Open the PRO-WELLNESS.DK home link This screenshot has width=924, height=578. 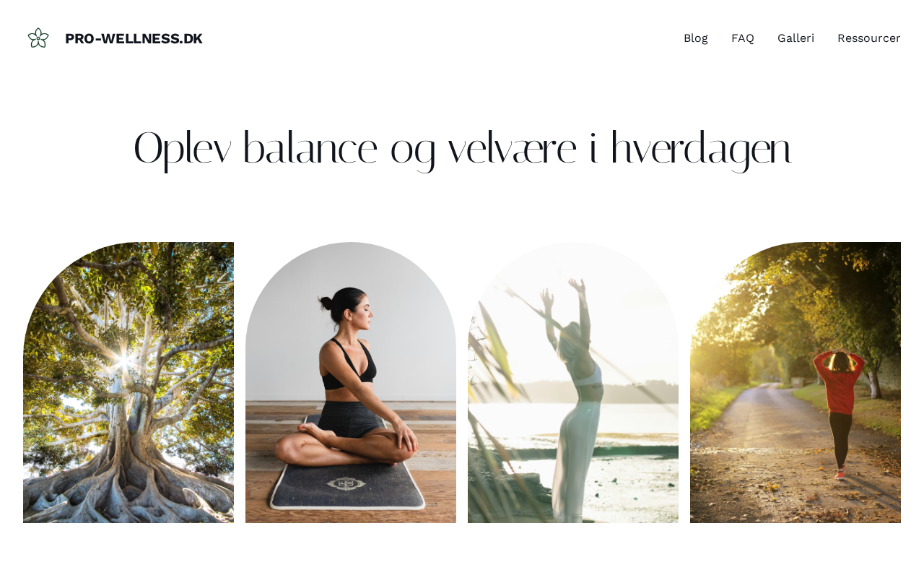coord(134,39)
